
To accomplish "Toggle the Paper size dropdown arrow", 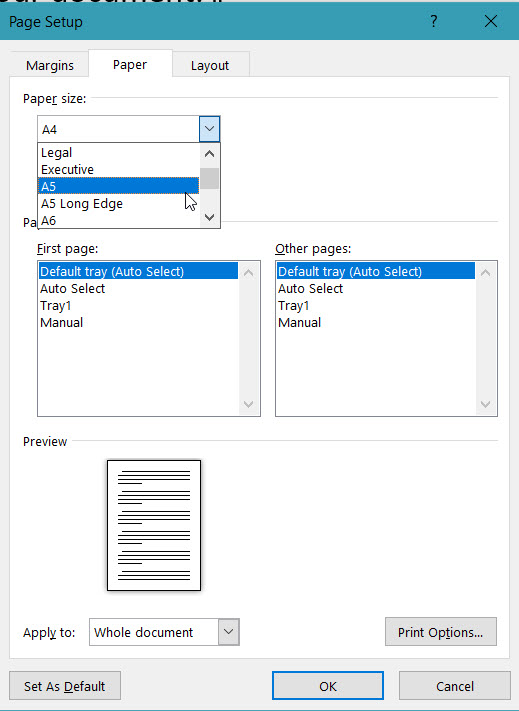I will click(x=209, y=129).
